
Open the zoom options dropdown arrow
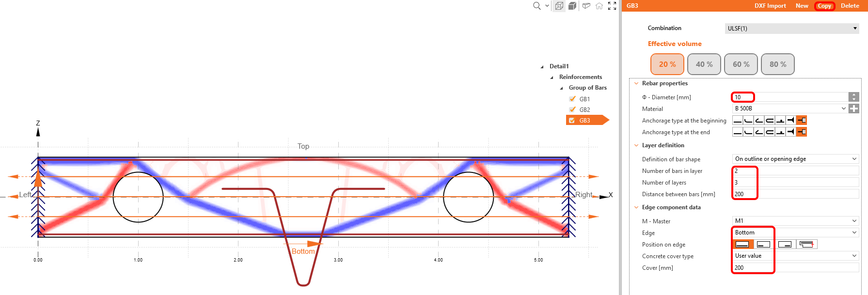[547, 6]
